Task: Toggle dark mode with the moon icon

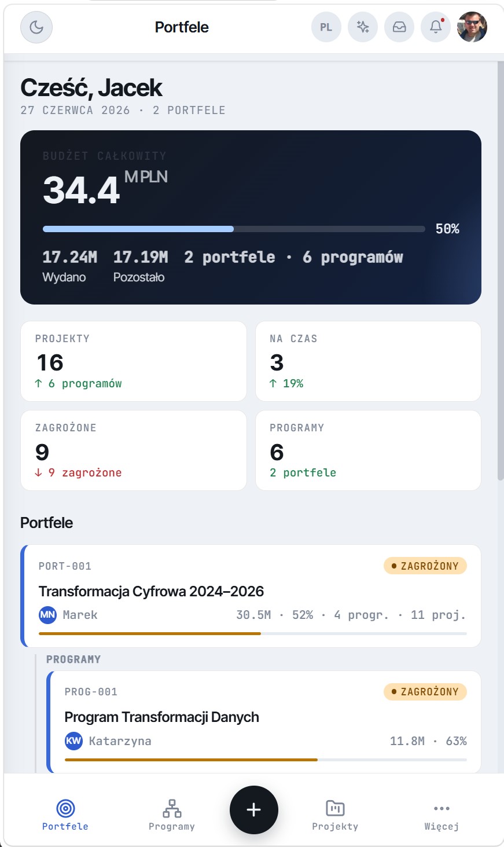Action: pyautogui.click(x=36, y=27)
